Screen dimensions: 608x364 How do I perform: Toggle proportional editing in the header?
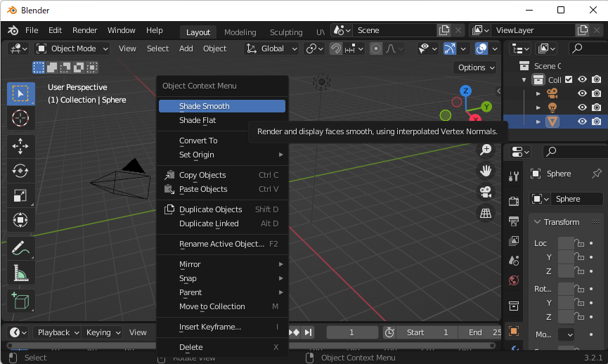click(376, 48)
